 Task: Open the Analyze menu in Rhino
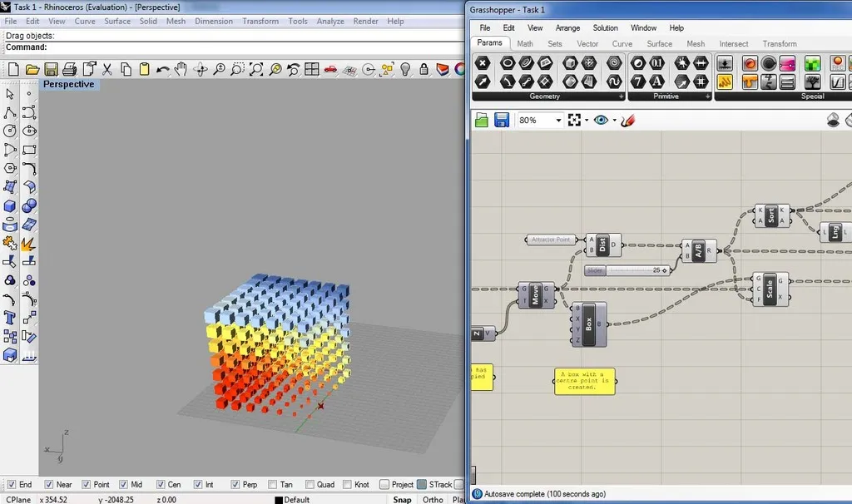pyautogui.click(x=330, y=21)
